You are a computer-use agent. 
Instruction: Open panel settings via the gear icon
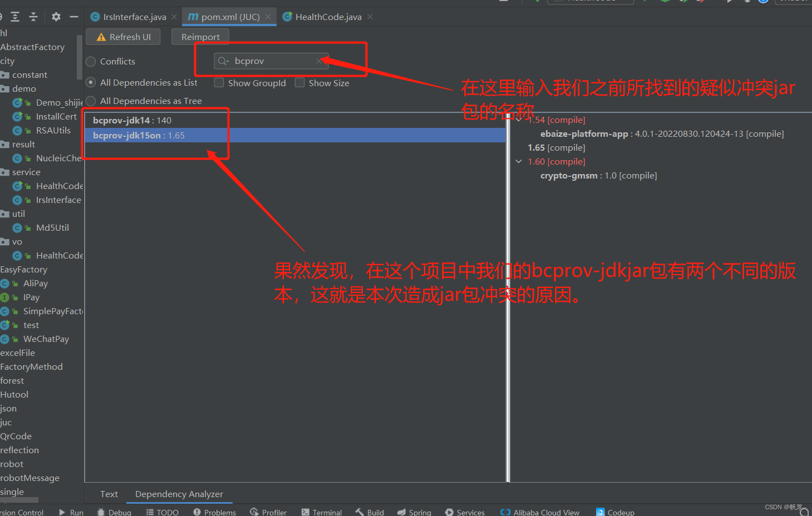coord(56,16)
